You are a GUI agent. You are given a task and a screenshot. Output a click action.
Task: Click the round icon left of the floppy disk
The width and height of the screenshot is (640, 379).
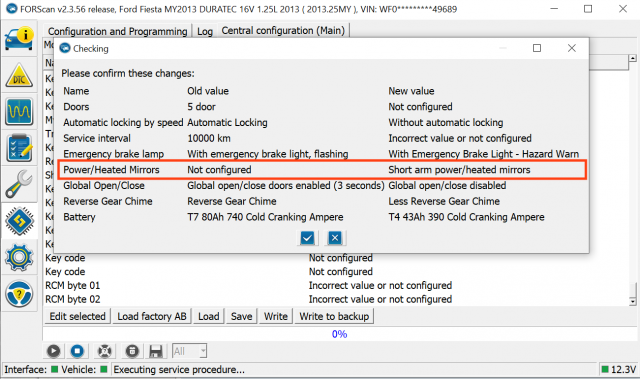pos(132,351)
